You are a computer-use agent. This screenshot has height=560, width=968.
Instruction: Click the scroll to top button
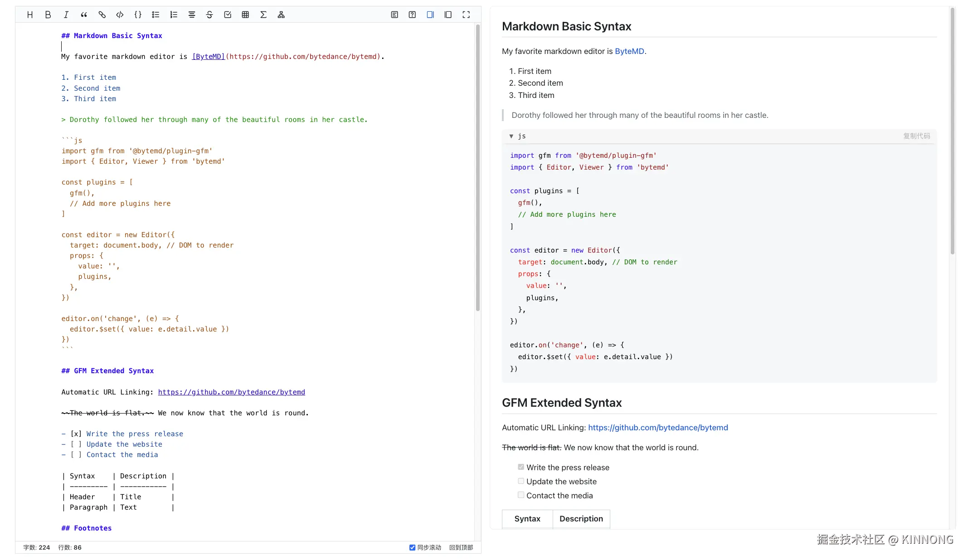[x=461, y=547]
